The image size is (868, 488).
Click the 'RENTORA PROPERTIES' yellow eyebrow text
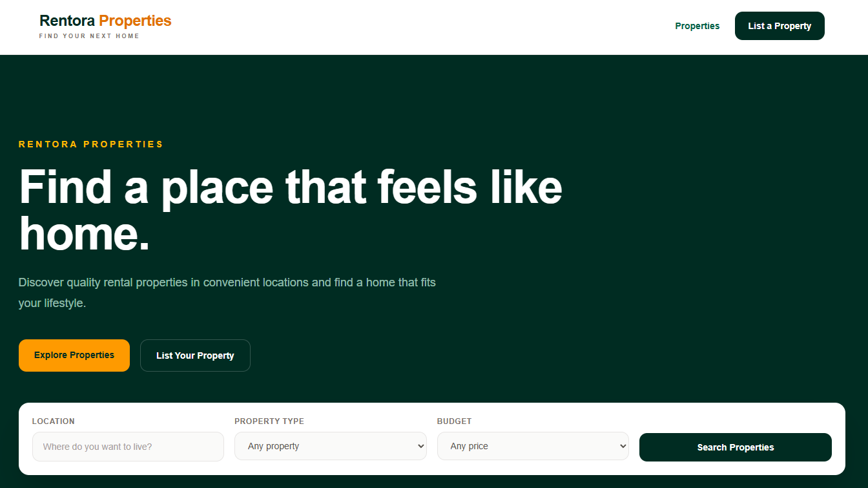[x=91, y=144]
